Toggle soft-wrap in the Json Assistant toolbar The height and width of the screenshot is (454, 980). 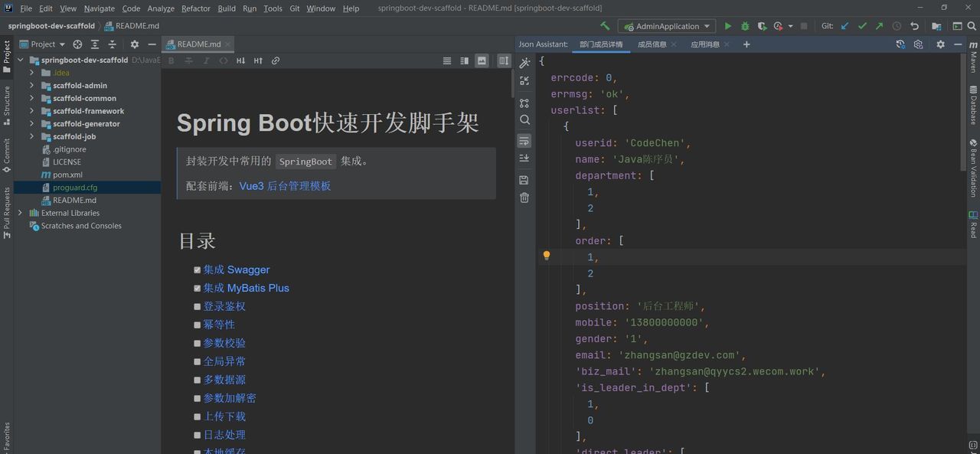pos(524,141)
